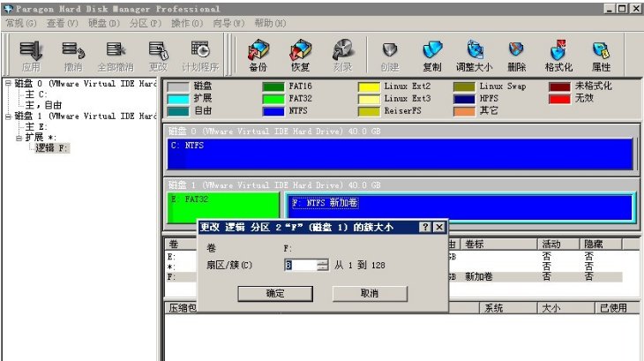Select 主 C: in disk tree
This screenshot has height=361, width=644.
tap(36, 94)
